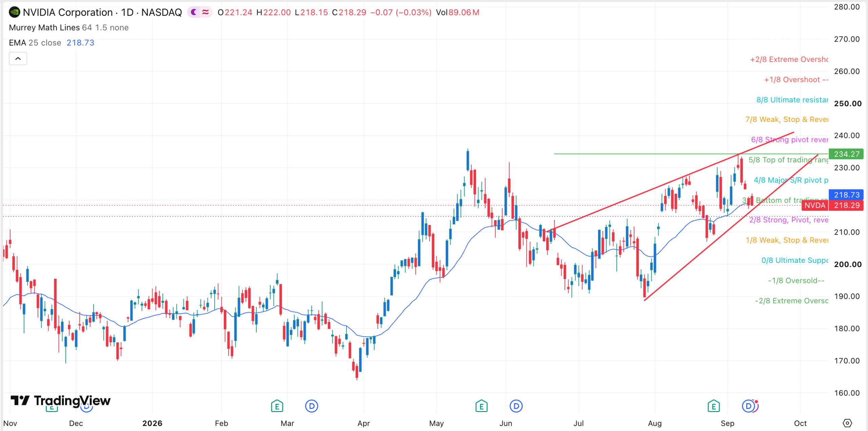
Task: Click the 260.00 price axis label
Action: pyautogui.click(x=847, y=71)
